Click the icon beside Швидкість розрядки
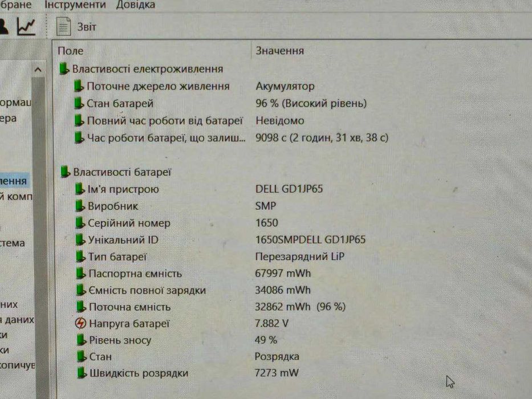This screenshot has height=399, width=532. click(82, 373)
